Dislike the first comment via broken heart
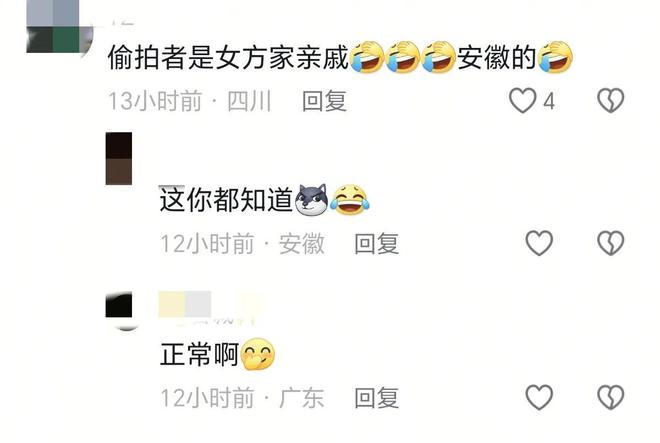 610,100
